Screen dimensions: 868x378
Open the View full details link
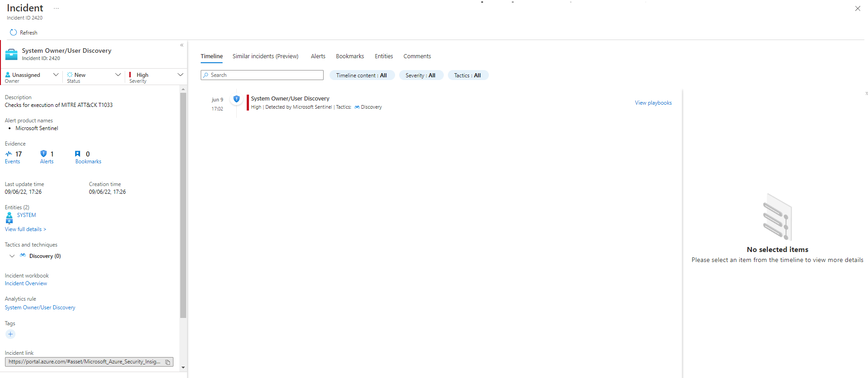tap(25, 229)
